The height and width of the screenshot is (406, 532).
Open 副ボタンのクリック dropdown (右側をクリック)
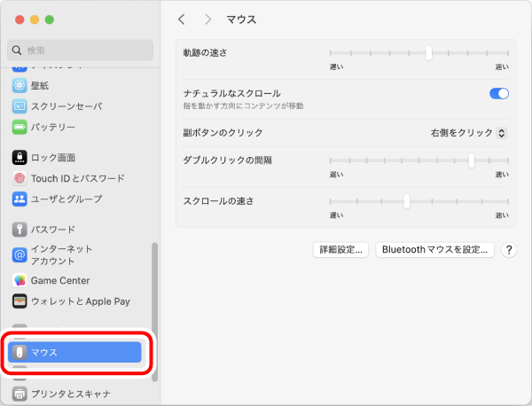(468, 133)
